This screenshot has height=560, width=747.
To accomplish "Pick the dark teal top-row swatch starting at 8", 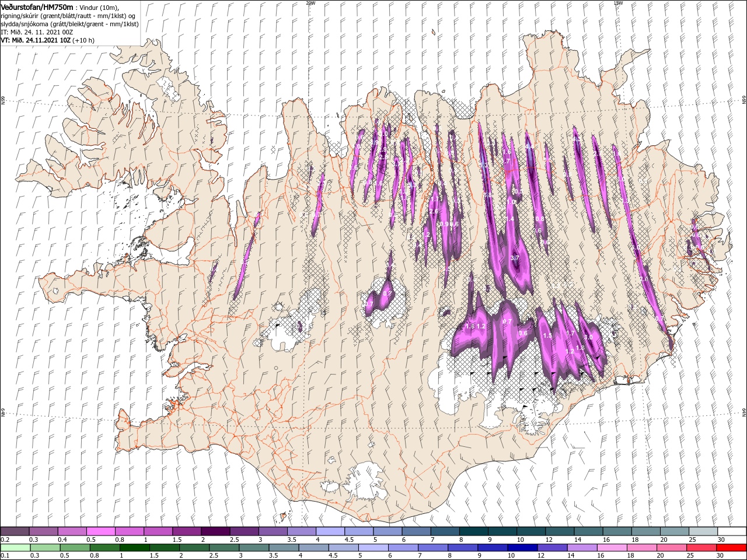I will click(473, 531).
